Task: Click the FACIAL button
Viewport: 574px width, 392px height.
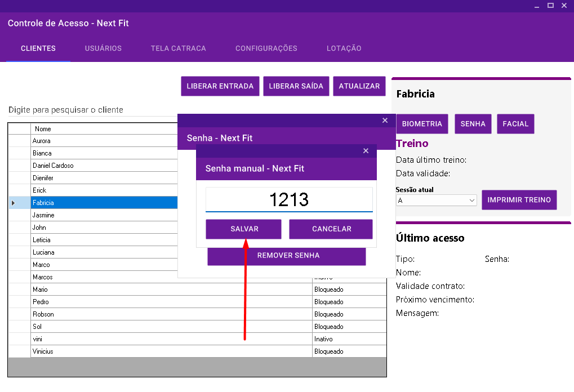Action: pos(515,124)
